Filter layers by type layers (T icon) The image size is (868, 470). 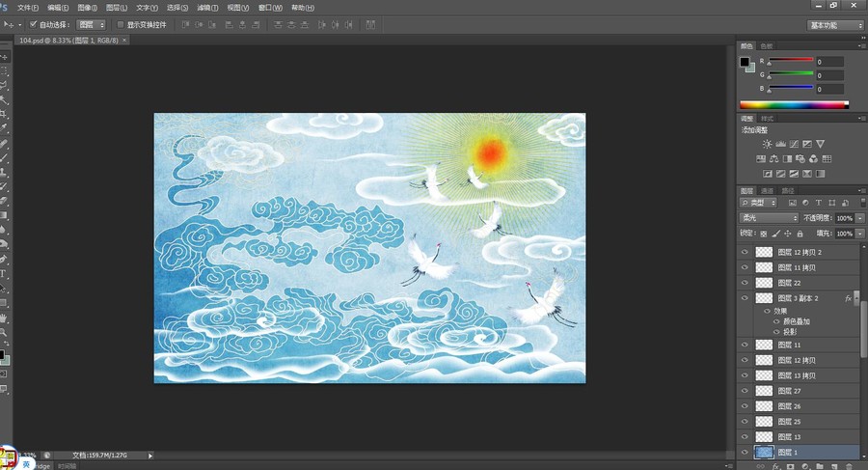coord(819,203)
